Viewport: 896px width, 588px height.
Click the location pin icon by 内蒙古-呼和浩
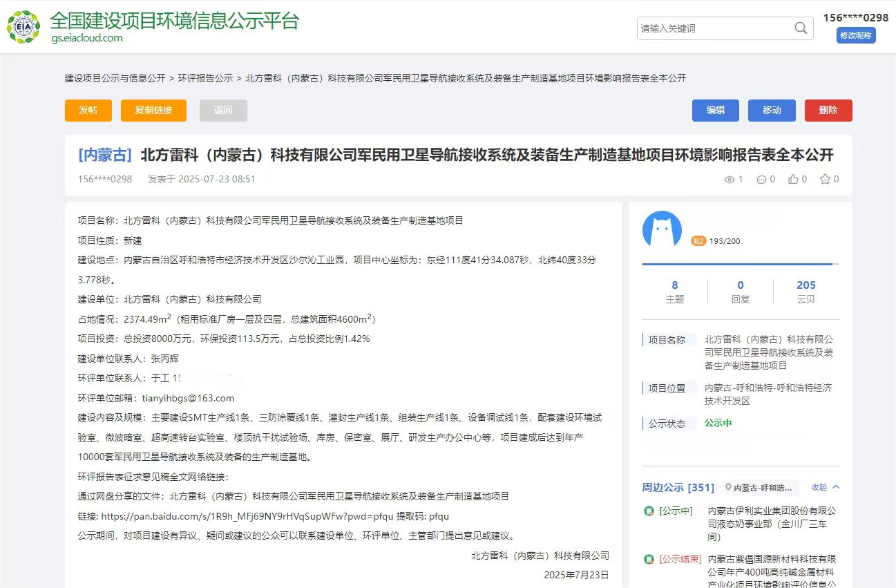tap(728, 487)
